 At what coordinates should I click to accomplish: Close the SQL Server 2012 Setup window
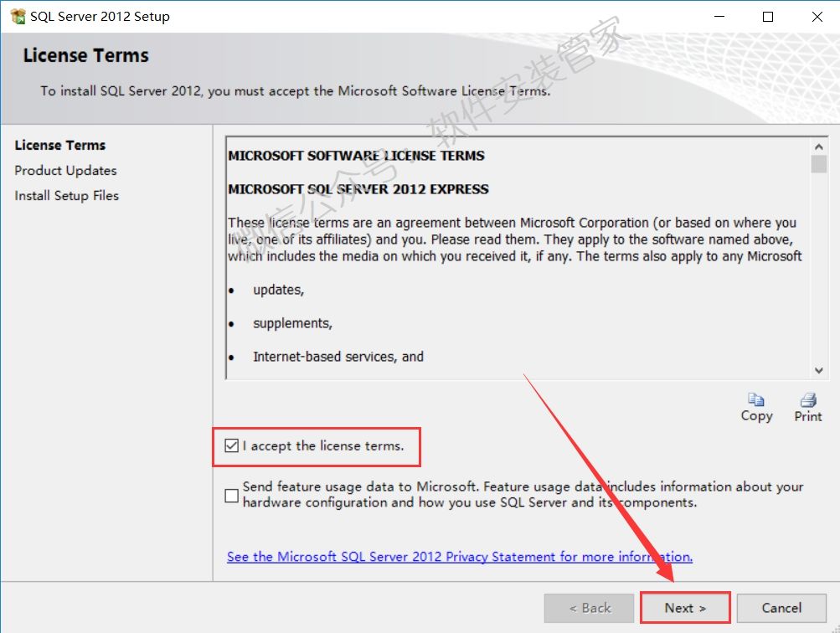click(x=817, y=17)
